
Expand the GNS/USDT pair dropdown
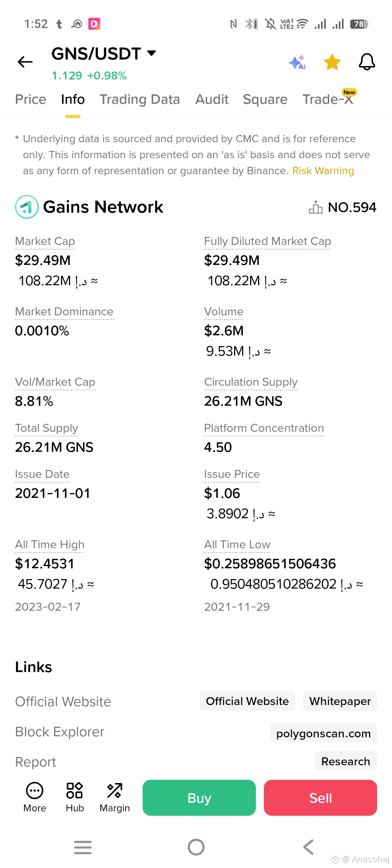152,53
